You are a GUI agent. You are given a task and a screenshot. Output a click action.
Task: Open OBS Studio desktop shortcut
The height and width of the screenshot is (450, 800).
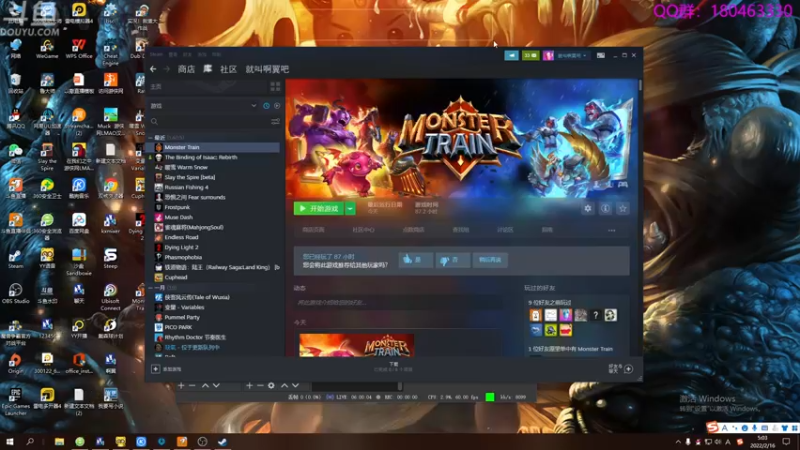coord(15,294)
